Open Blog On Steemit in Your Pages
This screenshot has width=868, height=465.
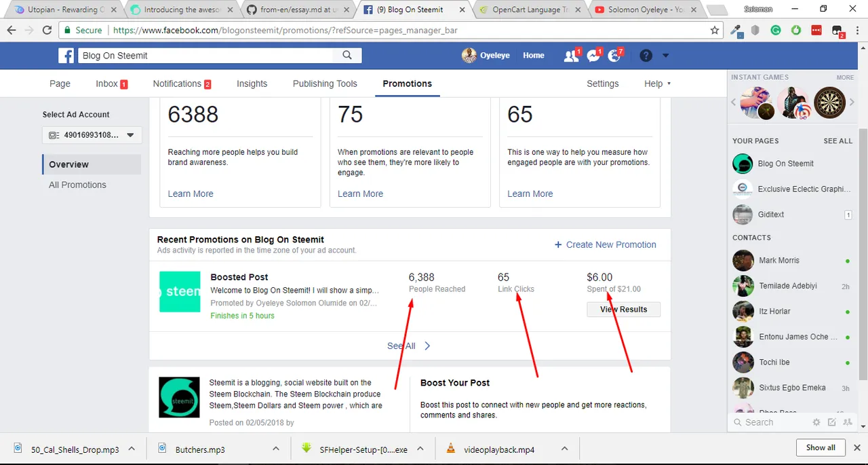tap(792, 164)
